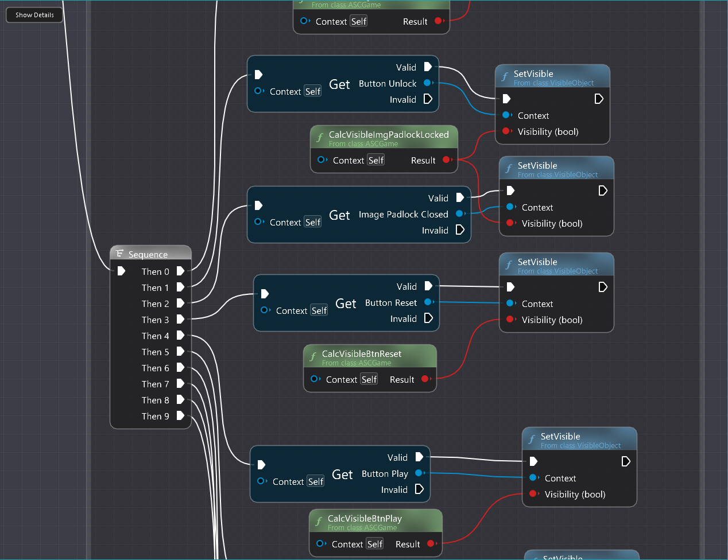Click the Button Unlock blue output pin
This screenshot has width=728, height=560.
tap(428, 83)
